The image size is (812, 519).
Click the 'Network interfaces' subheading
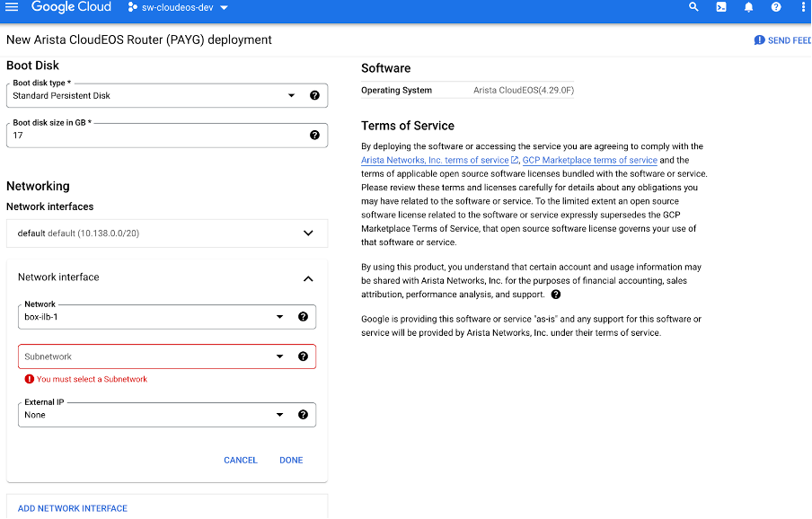point(49,207)
